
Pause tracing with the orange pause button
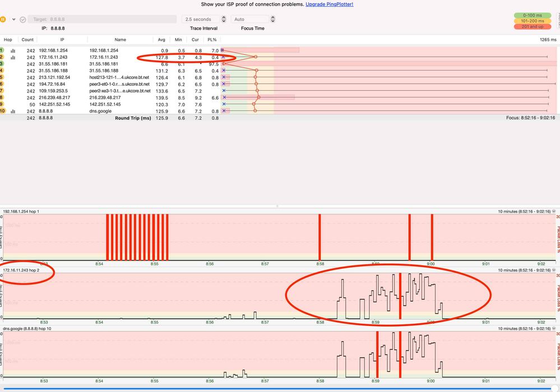click(x=2, y=19)
